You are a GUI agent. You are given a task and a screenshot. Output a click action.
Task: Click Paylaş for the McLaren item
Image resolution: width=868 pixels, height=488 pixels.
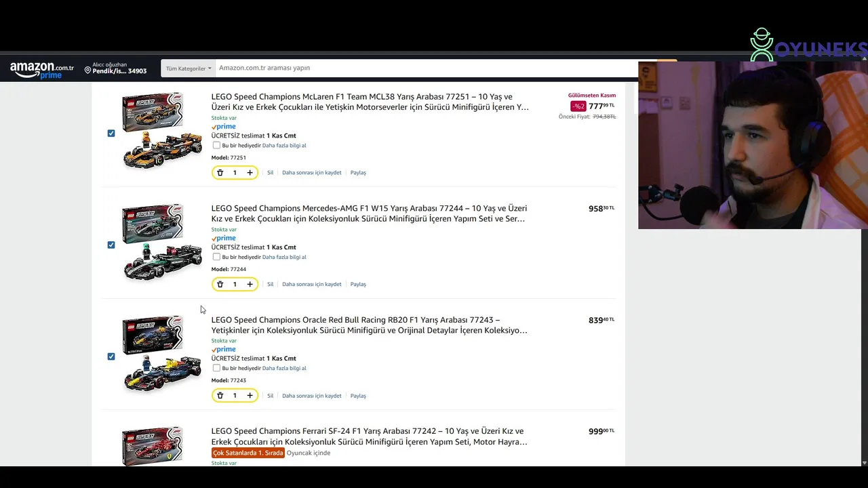pos(358,173)
